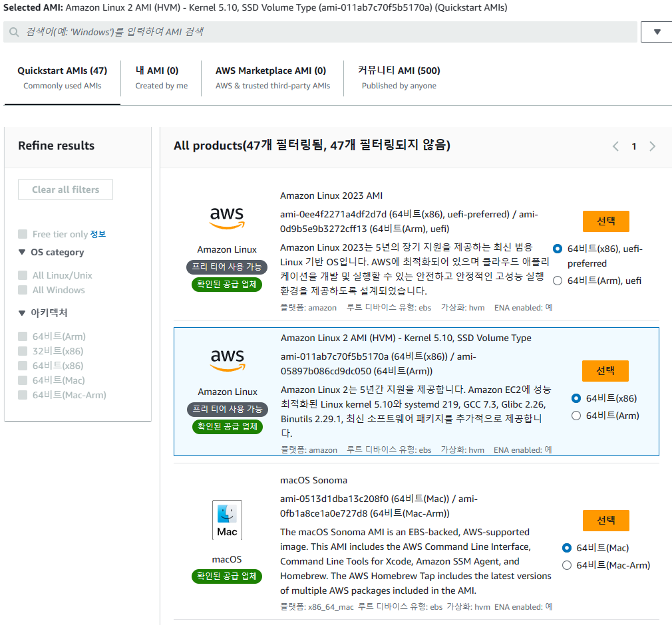The width and height of the screenshot is (672, 625).
Task: Click the Amazon Linux 2 AMI (HVM) title
Action: pos(406,338)
